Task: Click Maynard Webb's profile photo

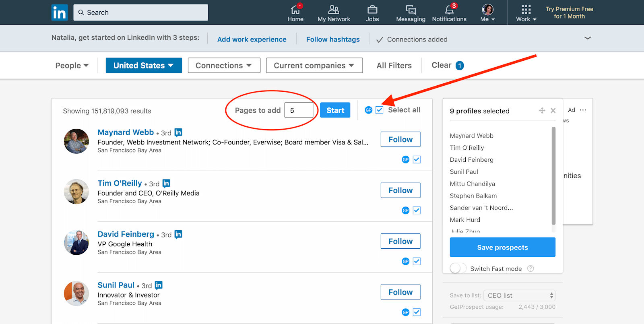Action: pyautogui.click(x=76, y=141)
